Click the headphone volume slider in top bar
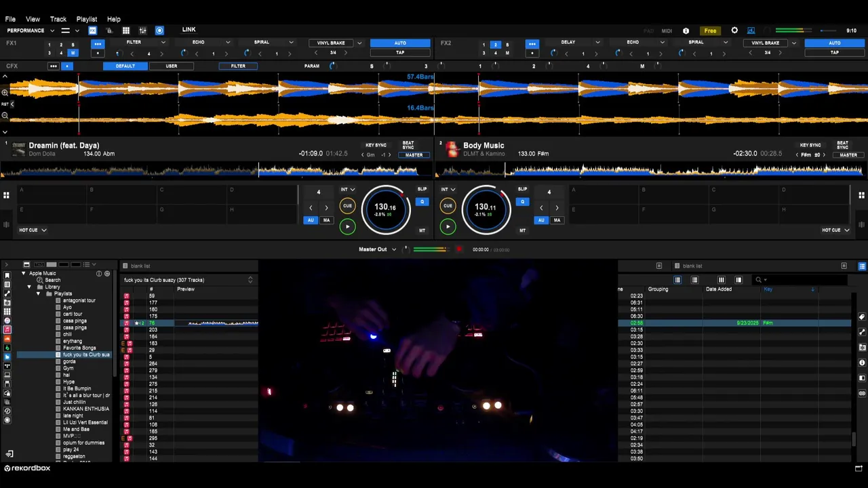This screenshot has width=868, height=488. click(x=828, y=30)
